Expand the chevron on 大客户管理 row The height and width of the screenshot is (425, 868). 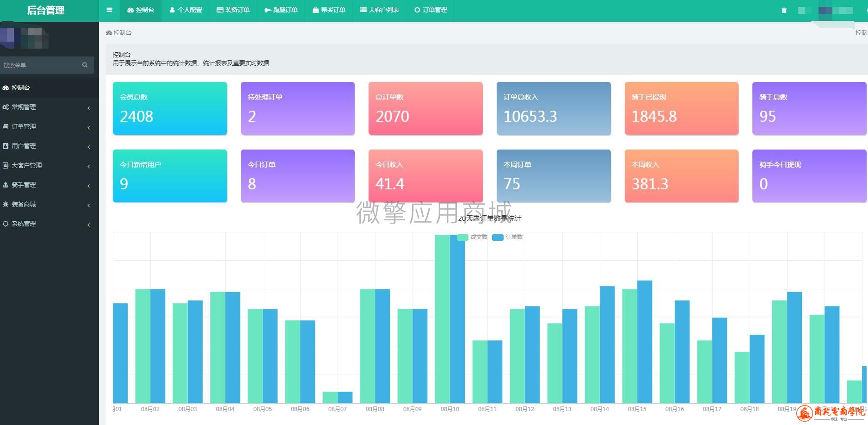pos(88,166)
